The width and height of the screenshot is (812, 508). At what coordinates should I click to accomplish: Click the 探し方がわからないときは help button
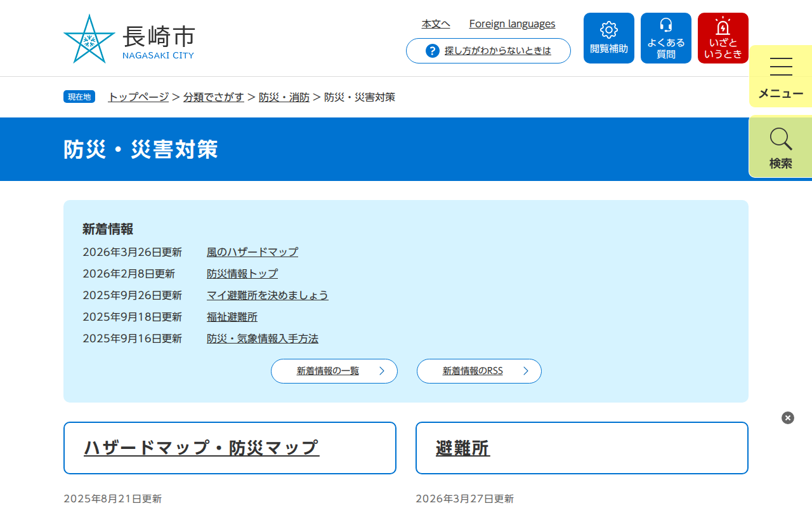tap(488, 51)
